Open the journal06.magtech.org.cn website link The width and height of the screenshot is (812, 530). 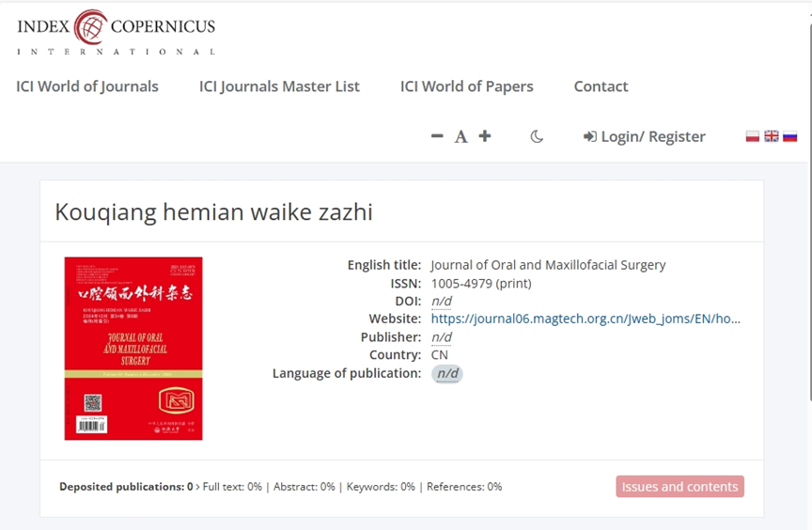(586, 319)
